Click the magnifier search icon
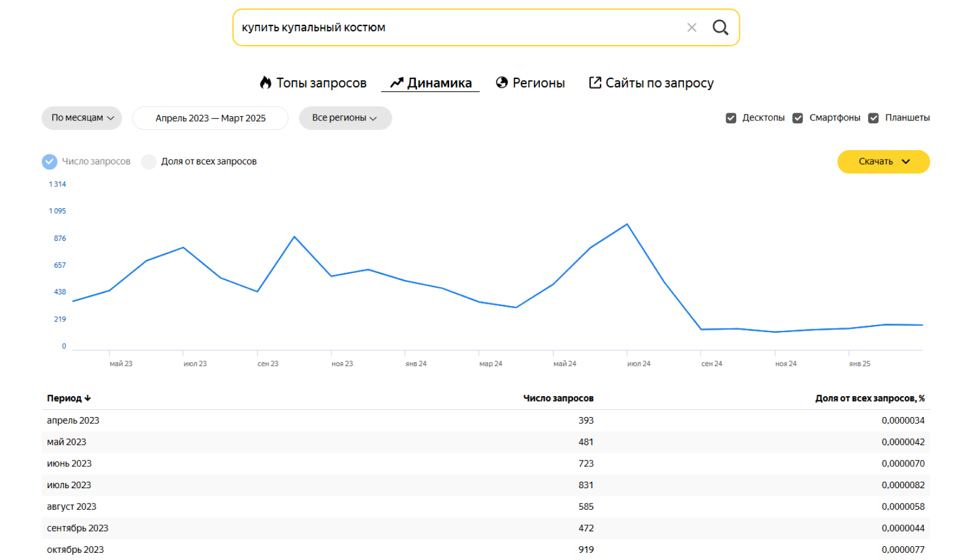Viewport: 954px width, 560px height. [720, 27]
